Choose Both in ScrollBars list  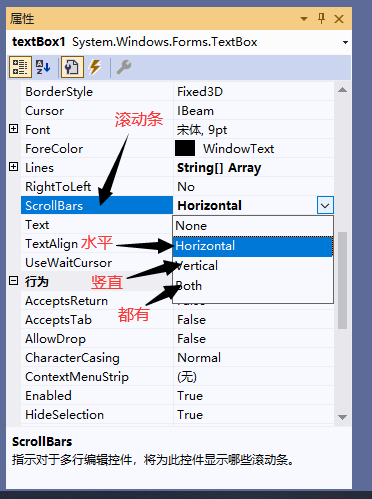253,286
